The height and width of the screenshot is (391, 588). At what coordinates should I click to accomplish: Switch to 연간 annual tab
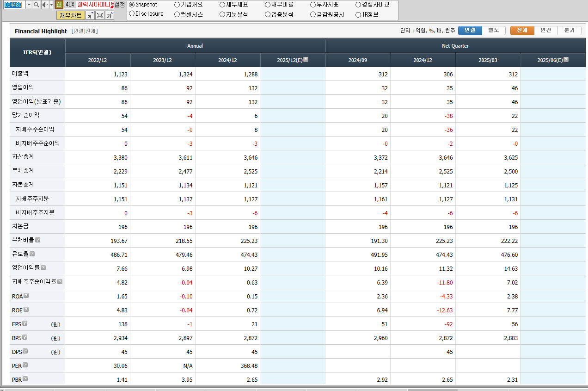(546, 30)
